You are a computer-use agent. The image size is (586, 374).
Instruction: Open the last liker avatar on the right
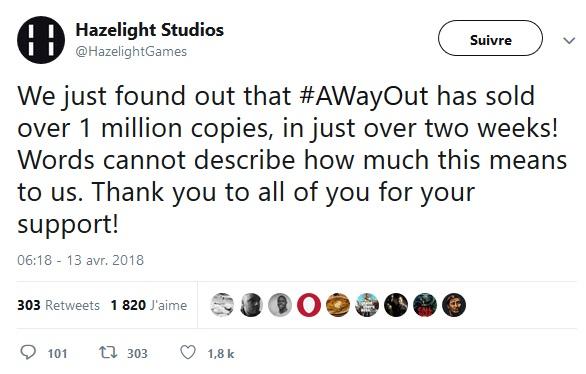tap(454, 305)
